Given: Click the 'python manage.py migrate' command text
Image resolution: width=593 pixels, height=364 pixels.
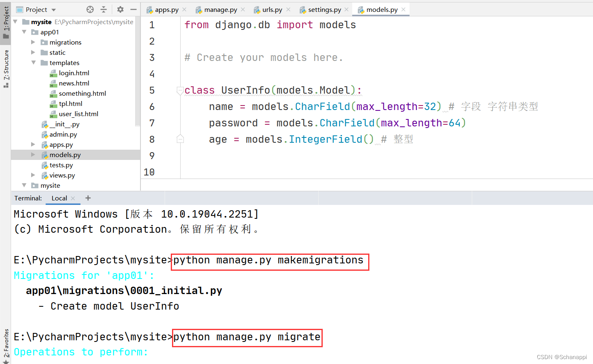Looking at the screenshot, I should [247, 337].
